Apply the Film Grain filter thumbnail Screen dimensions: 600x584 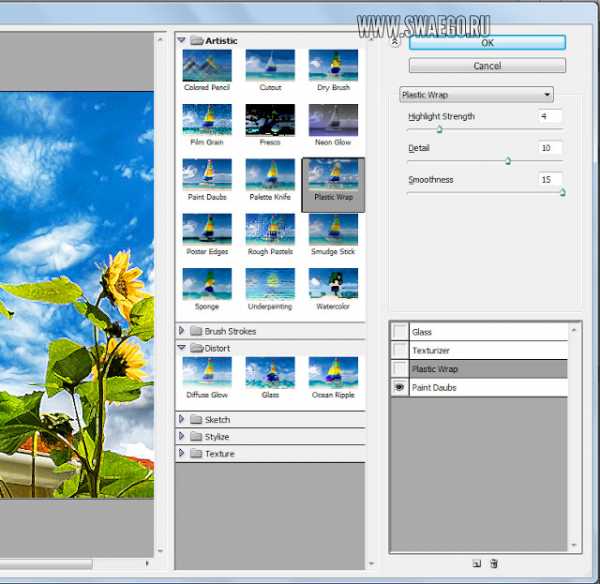pyautogui.click(x=207, y=120)
